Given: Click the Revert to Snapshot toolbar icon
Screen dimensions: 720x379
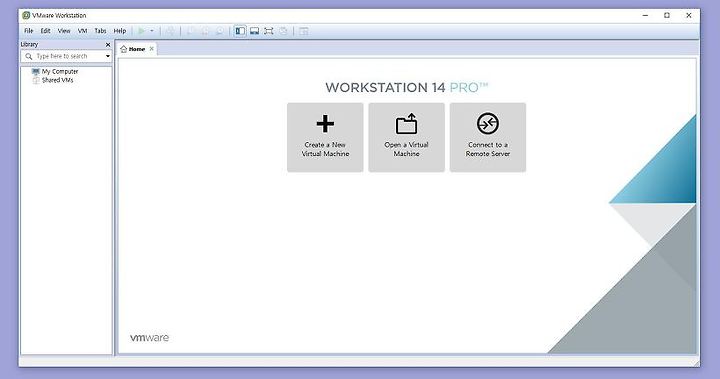Looking at the screenshot, I should coord(205,31).
